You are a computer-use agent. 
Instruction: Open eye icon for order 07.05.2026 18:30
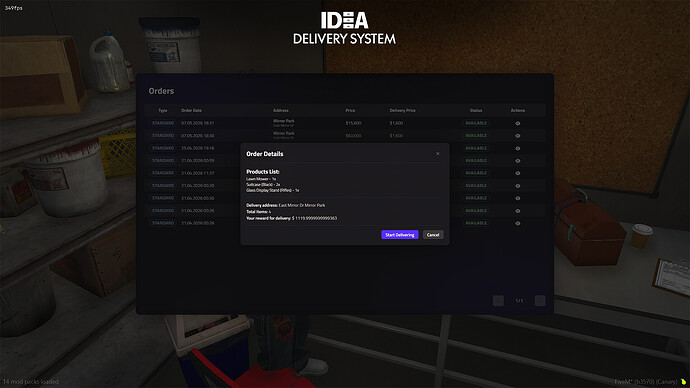518,135
